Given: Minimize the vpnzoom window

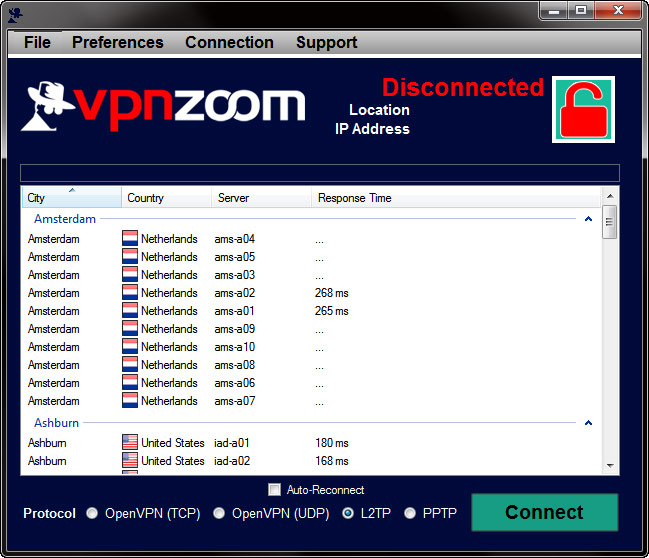Looking at the screenshot, I should (554, 10).
